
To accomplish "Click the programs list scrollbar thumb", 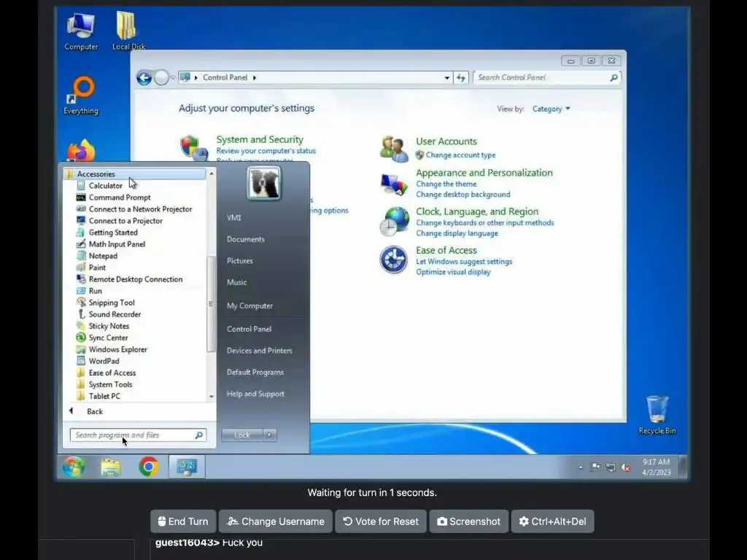I will [211, 304].
